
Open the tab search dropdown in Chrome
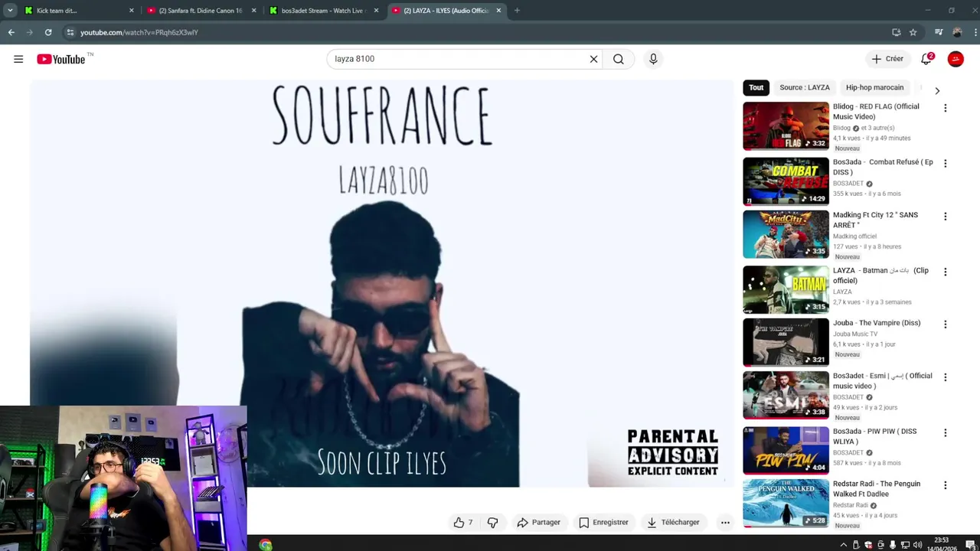point(10,11)
